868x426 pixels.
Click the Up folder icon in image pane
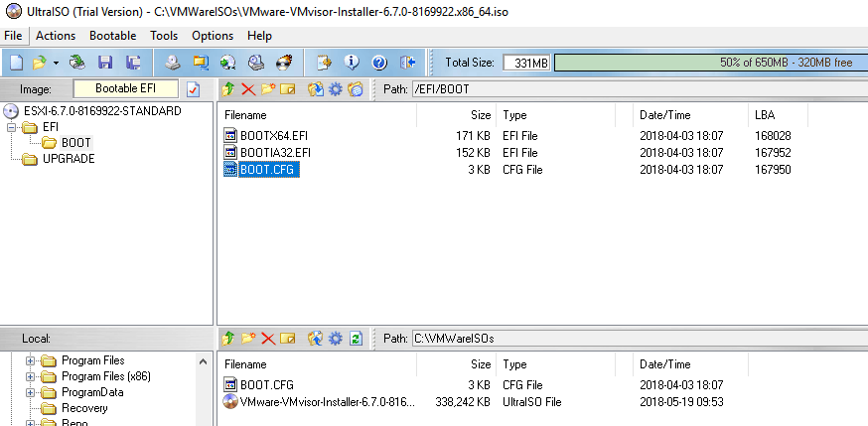(x=228, y=89)
